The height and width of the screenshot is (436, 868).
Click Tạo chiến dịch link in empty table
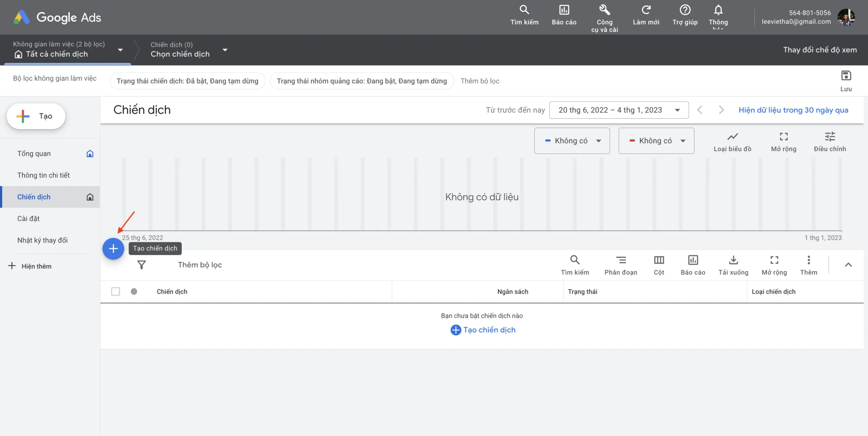483,330
